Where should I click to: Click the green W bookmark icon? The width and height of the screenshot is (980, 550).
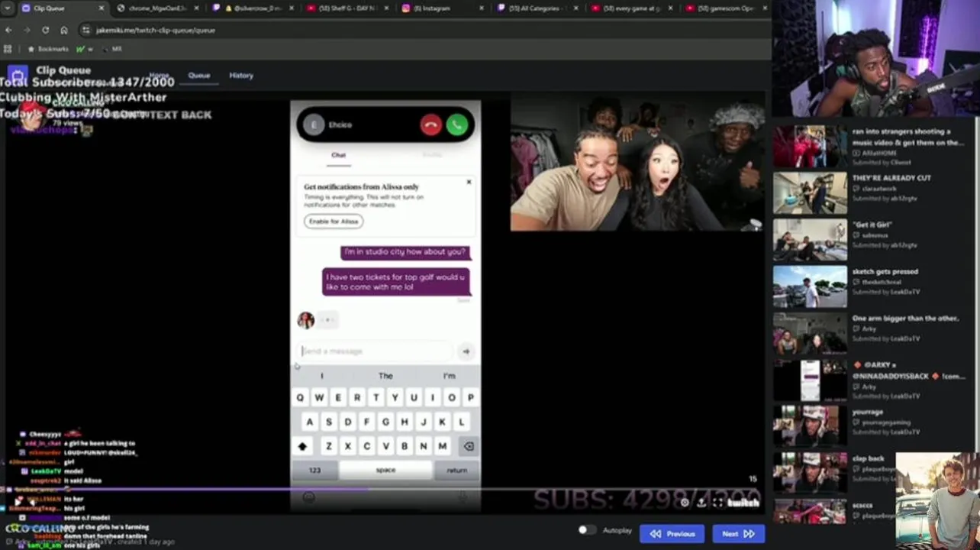(80, 49)
